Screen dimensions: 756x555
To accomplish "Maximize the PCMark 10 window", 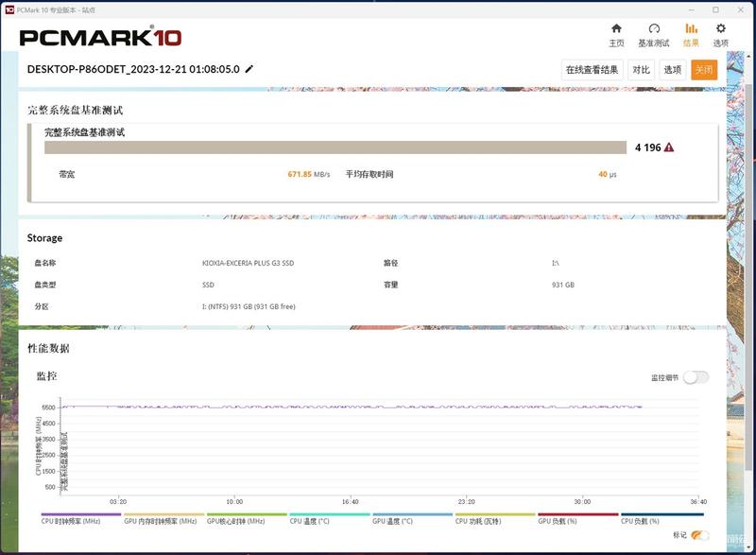I will pos(715,9).
